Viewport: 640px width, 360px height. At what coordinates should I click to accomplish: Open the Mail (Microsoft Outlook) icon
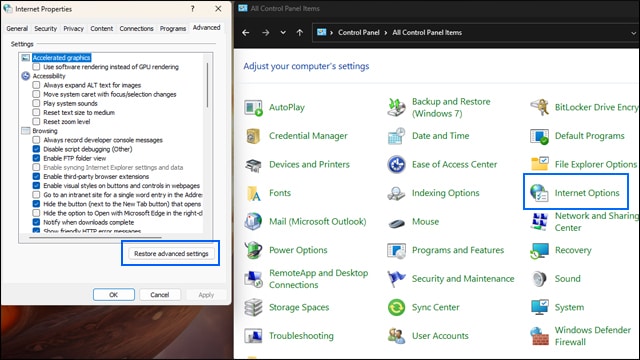coord(253,222)
